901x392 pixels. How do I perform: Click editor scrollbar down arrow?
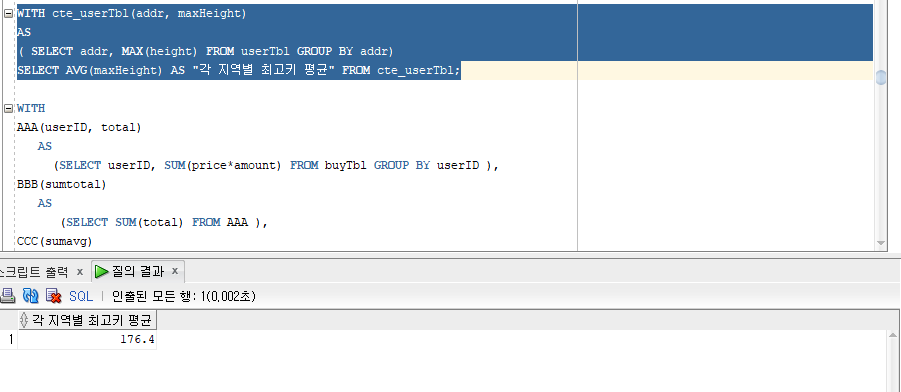click(881, 244)
